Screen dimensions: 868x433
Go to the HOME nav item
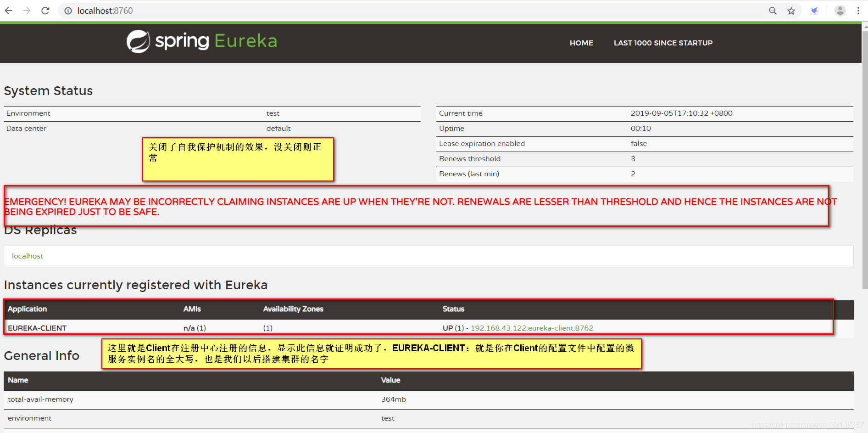pyautogui.click(x=581, y=43)
